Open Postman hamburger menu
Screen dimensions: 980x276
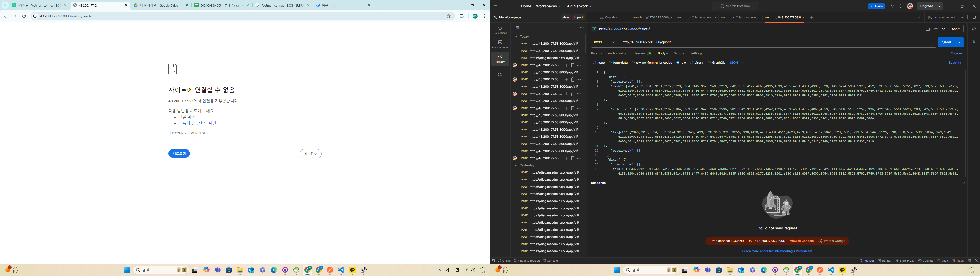[496, 6]
